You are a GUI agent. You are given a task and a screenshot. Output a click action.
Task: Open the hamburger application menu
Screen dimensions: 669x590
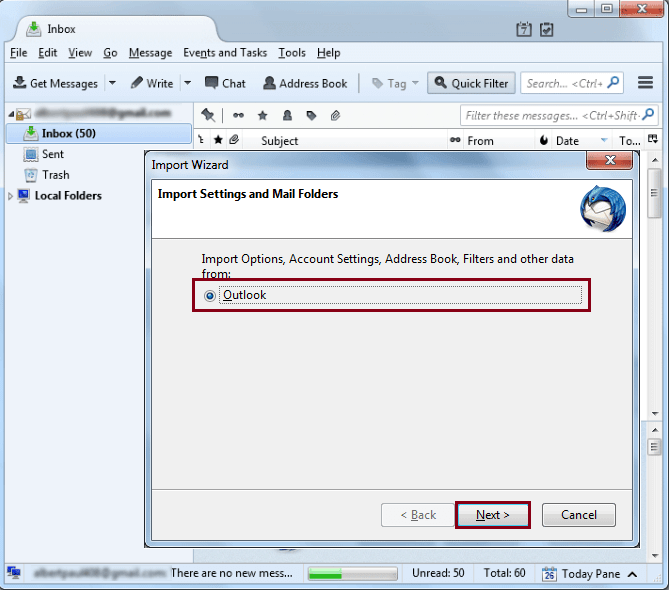point(645,83)
